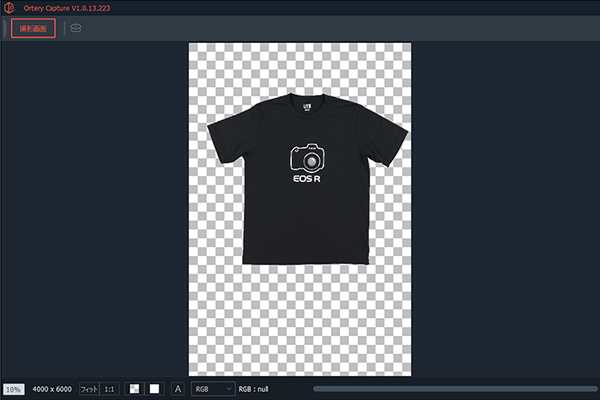Image resolution: width=600 pixels, height=400 pixels.
Task: Click the Ortery logo icon in title bar
Action: [8, 8]
